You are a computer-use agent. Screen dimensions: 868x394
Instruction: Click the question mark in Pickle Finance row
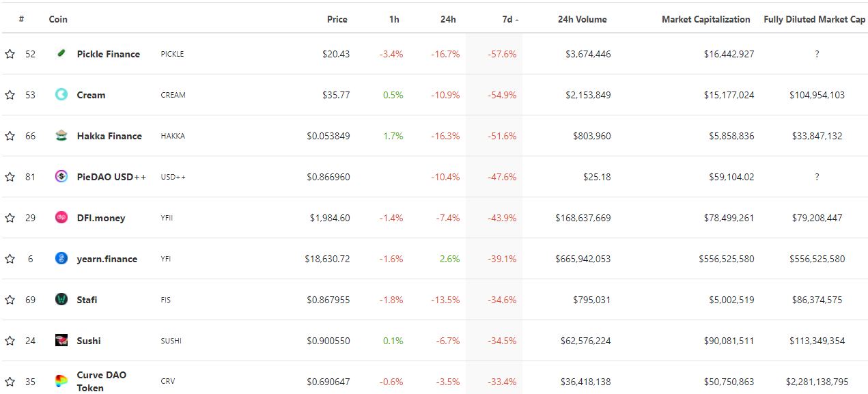pos(817,54)
